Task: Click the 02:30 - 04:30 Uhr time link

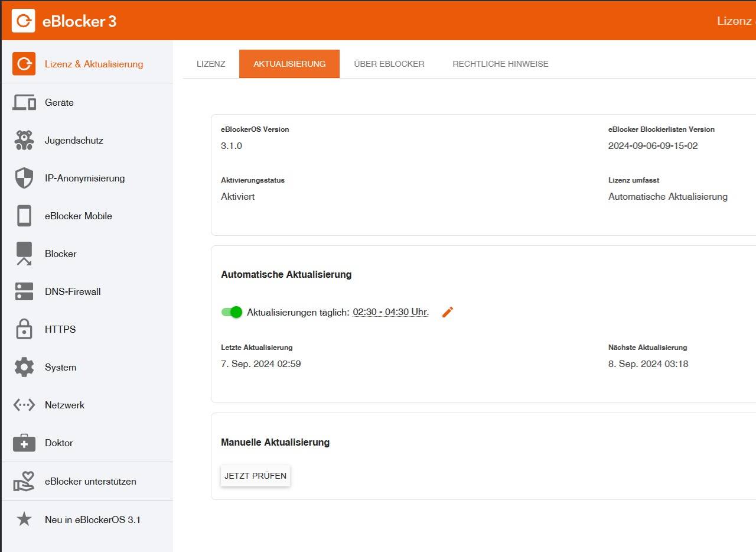Action: [x=391, y=312]
